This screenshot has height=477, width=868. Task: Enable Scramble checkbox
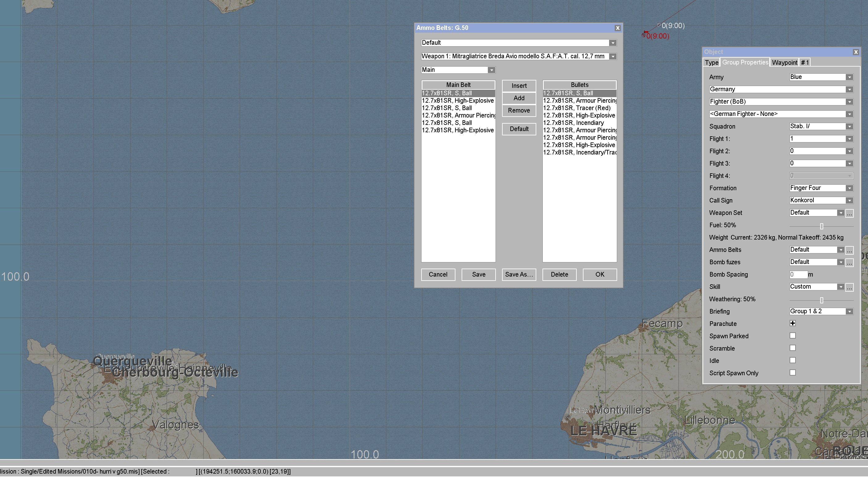(792, 348)
